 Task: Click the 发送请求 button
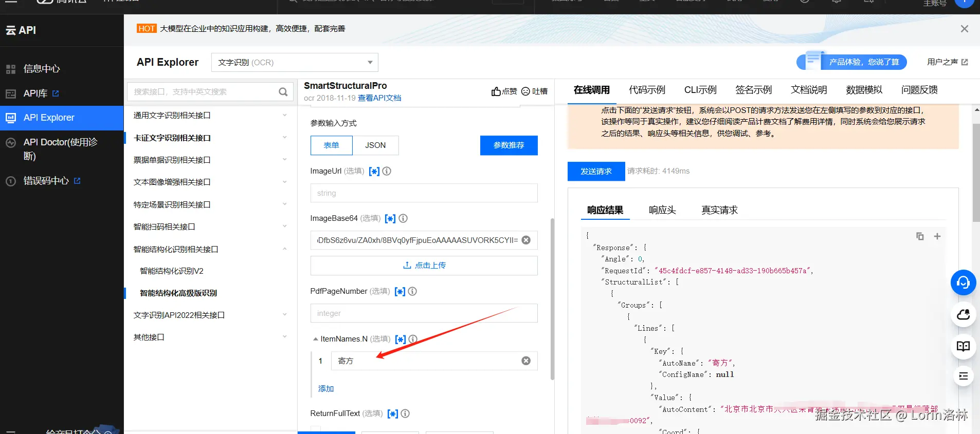tap(596, 172)
